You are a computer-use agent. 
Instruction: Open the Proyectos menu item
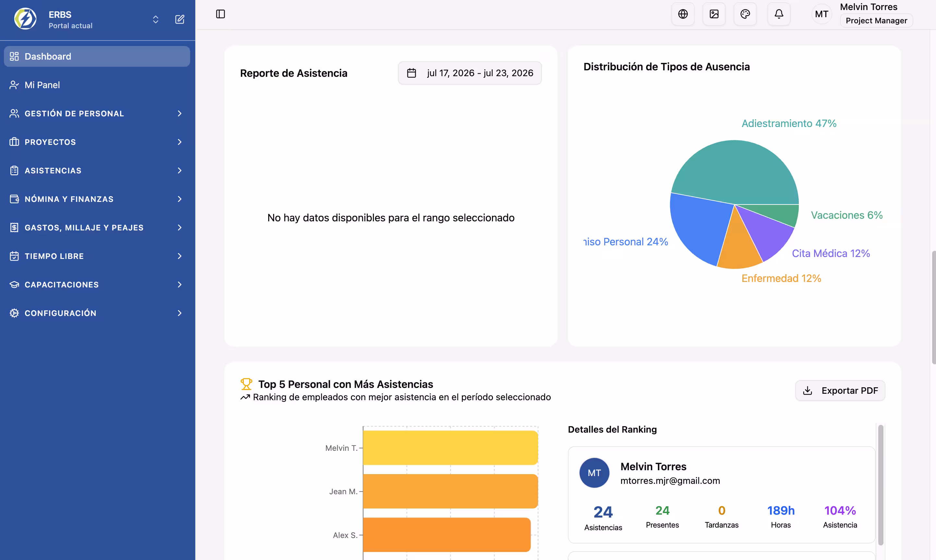[97, 142]
